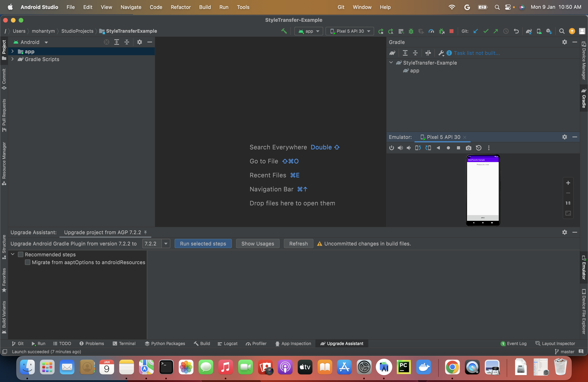Start debugging the app

coord(411,31)
